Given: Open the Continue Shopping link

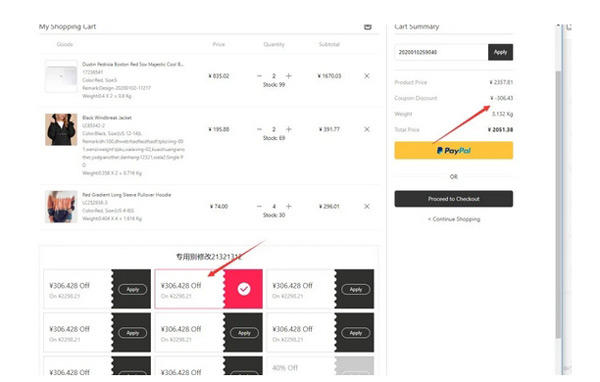Looking at the screenshot, I should click(454, 219).
